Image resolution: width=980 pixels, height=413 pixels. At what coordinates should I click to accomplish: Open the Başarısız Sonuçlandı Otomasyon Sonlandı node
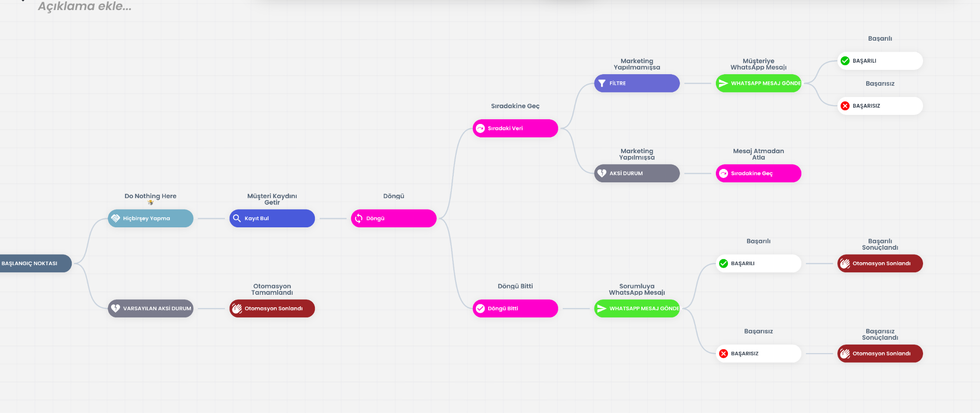click(880, 354)
